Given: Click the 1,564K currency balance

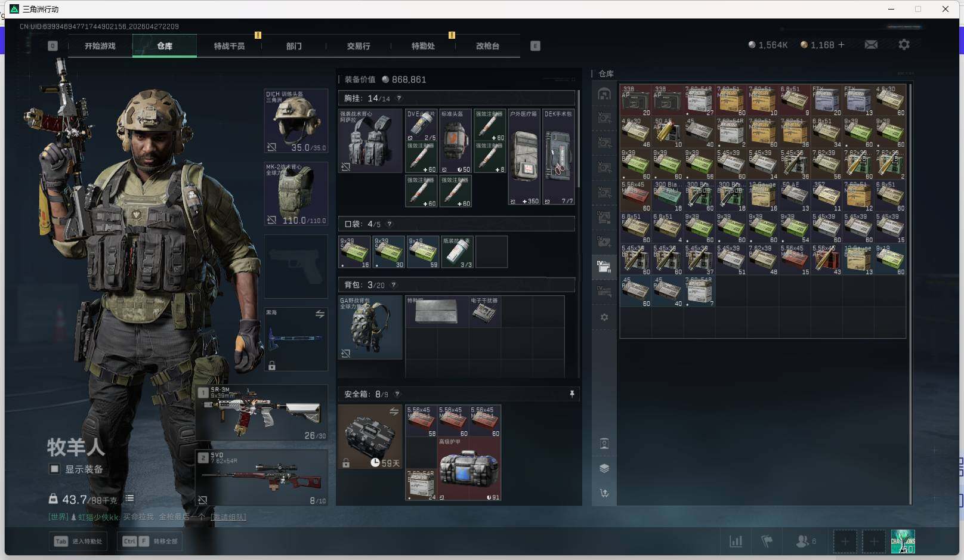Looking at the screenshot, I should 768,45.
